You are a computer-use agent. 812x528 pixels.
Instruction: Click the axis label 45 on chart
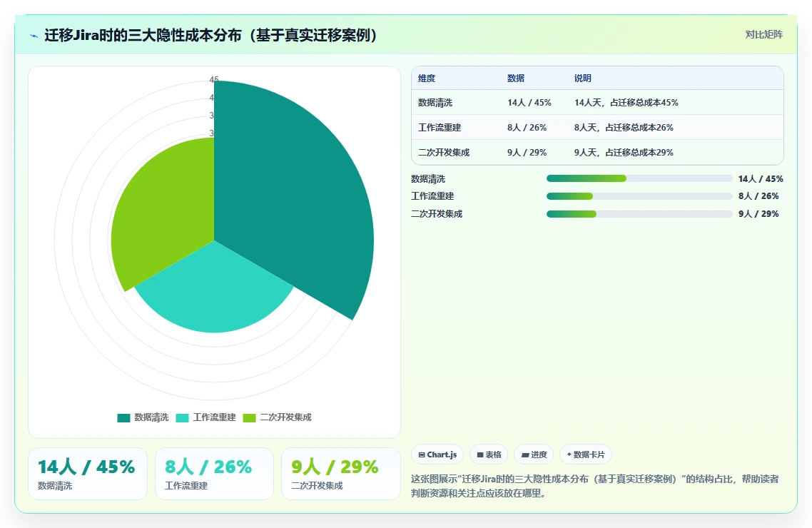point(214,80)
